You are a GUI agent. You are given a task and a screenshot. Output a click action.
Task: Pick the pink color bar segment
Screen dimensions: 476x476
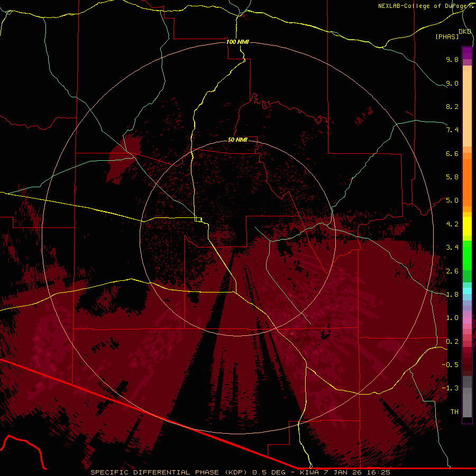(x=467, y=321)
